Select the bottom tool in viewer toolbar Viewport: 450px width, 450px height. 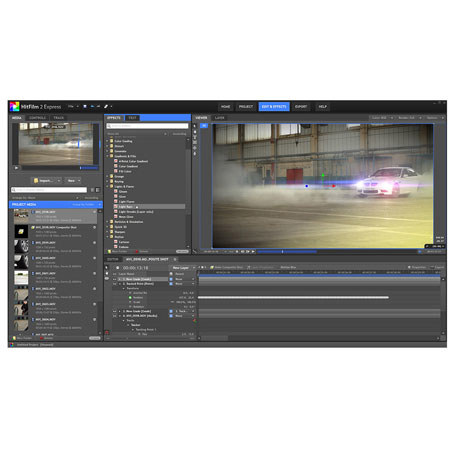click(x=195, y=154)
